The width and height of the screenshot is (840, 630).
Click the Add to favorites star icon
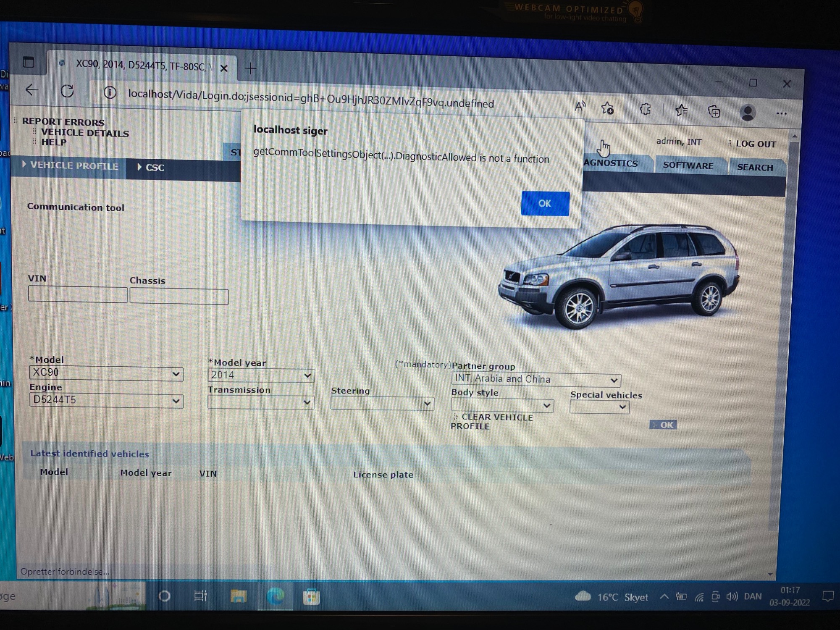608,108
